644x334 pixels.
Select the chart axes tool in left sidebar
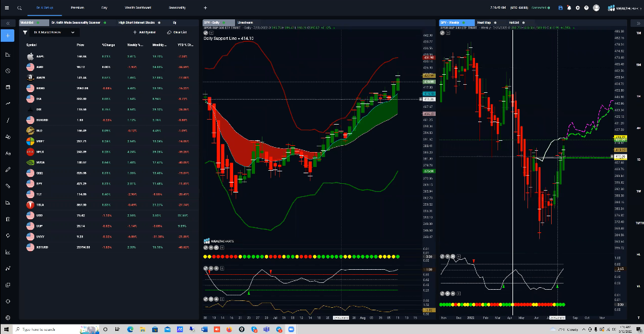(x=8, y=55)
